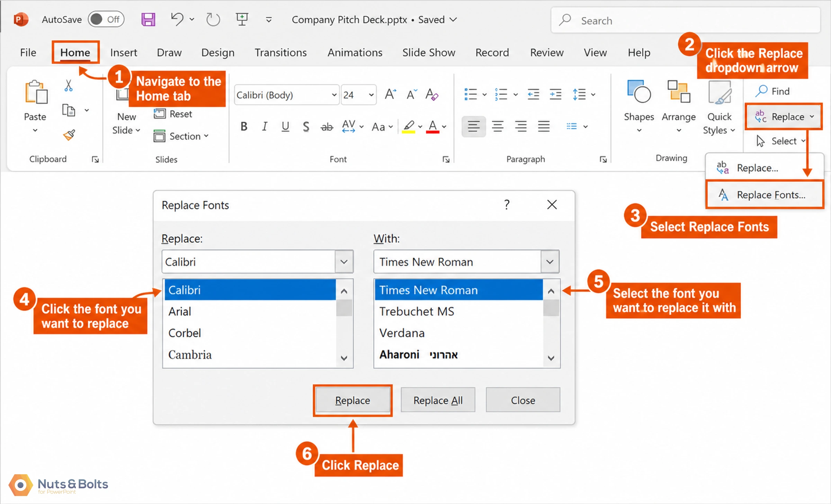Switch to the Draw tab
The image size is (831, 504).
click(x=169, y=52)
